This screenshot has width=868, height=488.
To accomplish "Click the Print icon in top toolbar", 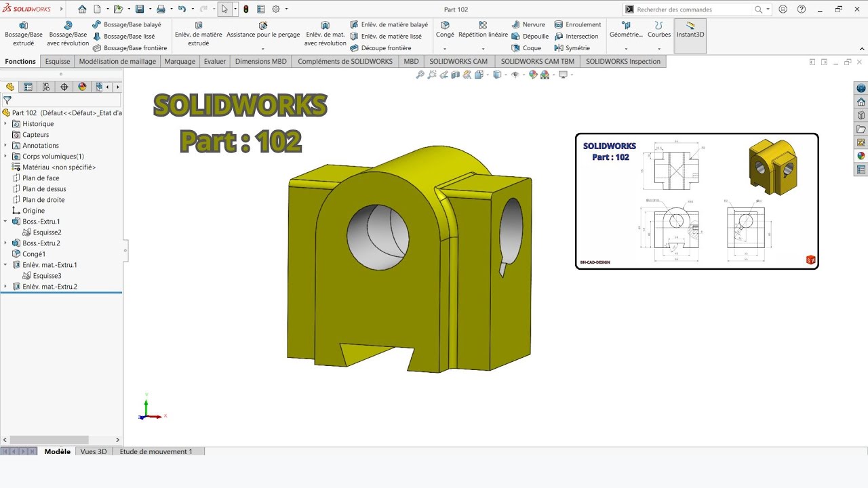I will click(161, 9).
